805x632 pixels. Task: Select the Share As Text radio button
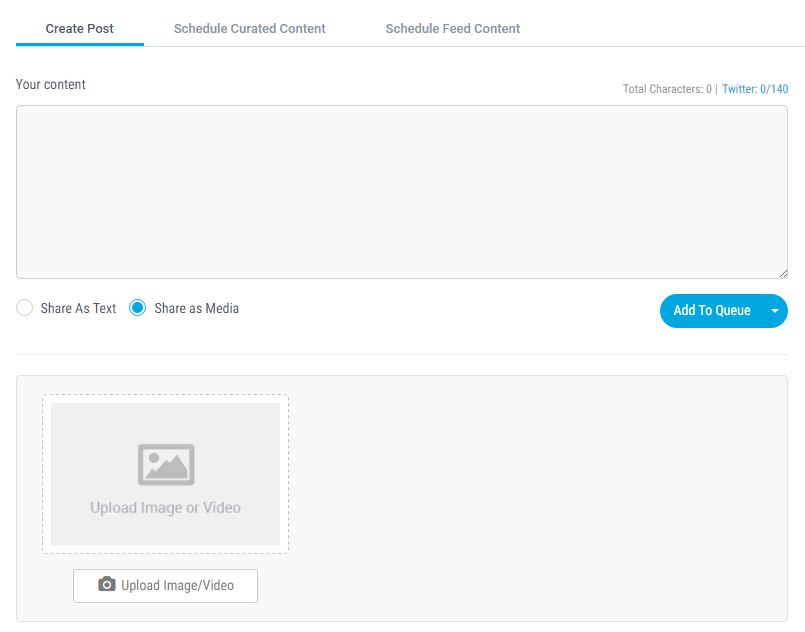click(x=25, y=308)
